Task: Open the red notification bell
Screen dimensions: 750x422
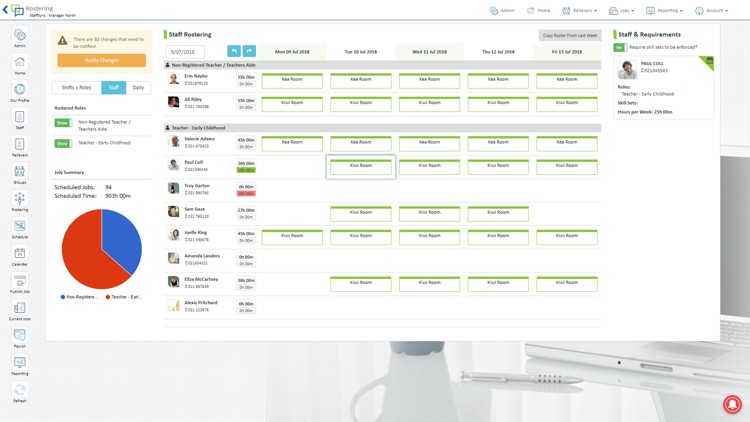Action: tap(732, 404)
